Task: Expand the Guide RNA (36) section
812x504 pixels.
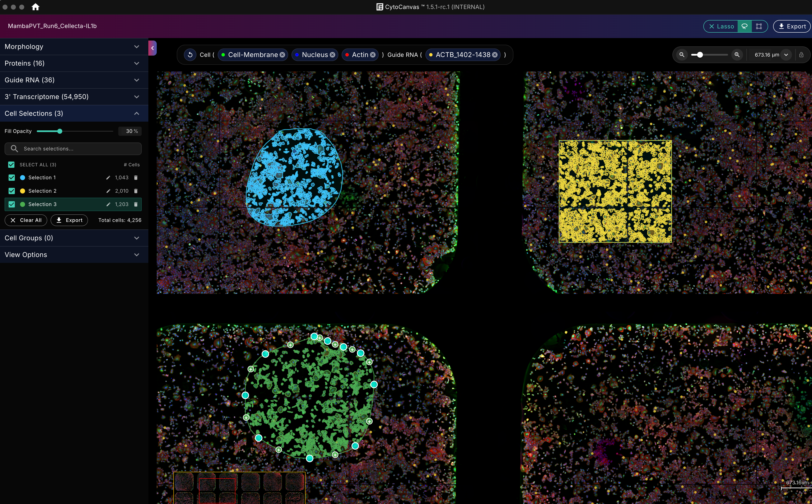Action: pyautogui.click(x=74, y=80)
